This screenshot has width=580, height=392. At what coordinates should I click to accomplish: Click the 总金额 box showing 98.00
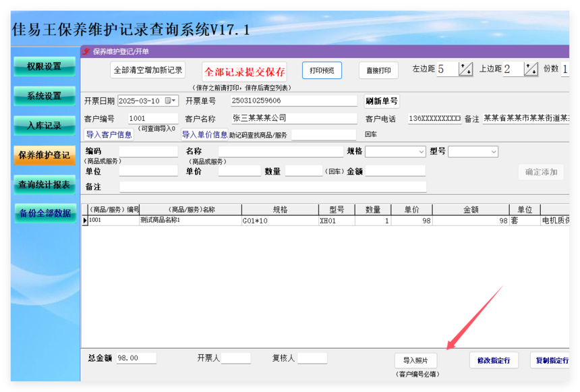pyautogui.click(x=136, y=358)
